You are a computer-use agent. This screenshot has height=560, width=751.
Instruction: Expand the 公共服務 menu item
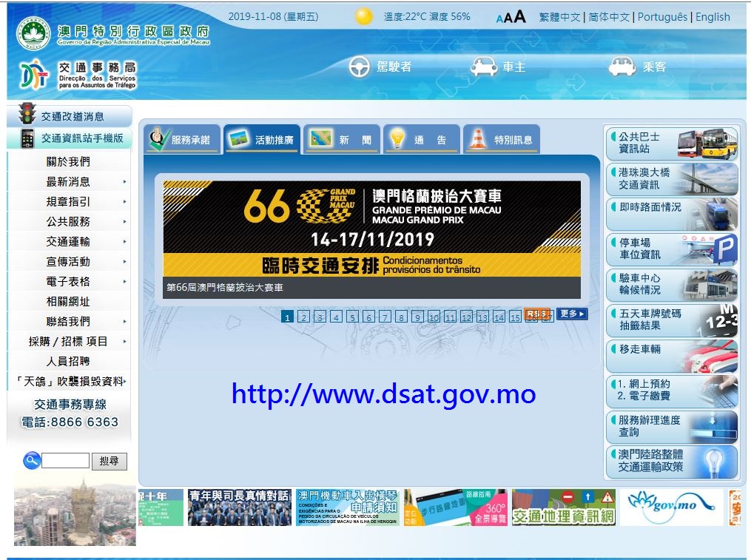tap(68, 222)
